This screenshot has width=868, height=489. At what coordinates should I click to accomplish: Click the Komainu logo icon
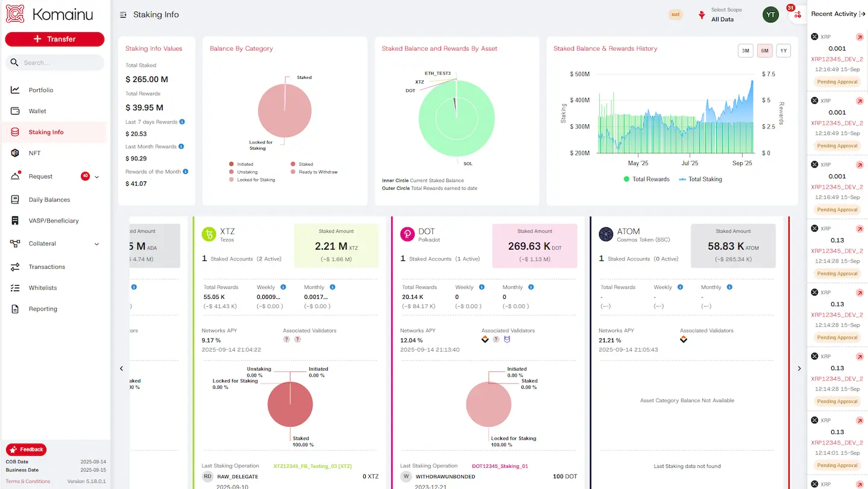pyautogui.click(x=15, y=14)
